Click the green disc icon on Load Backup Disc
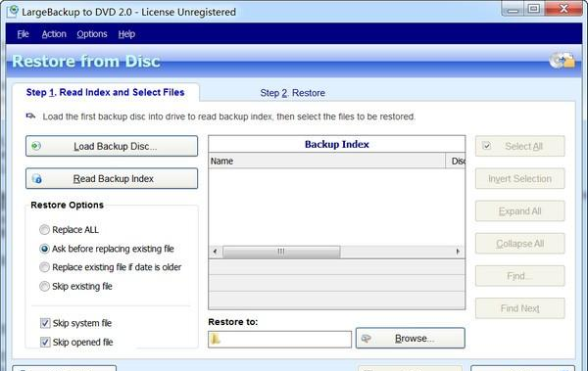Screen dimensions: 588x371 coord(36,146)
